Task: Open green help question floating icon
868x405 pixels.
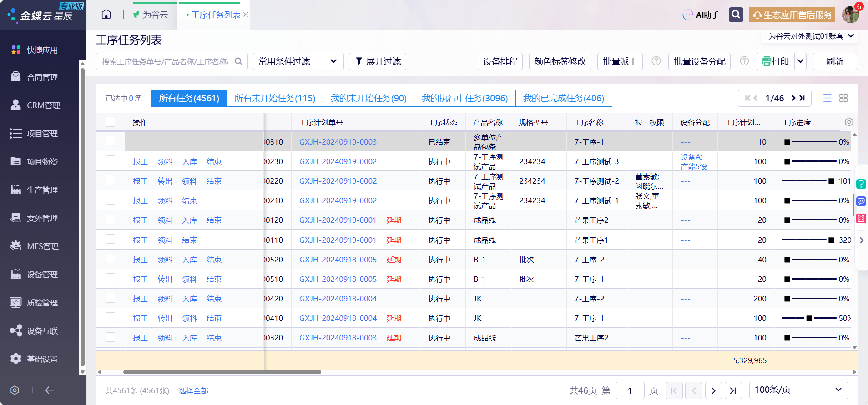Action: click(x=861, y=184)
